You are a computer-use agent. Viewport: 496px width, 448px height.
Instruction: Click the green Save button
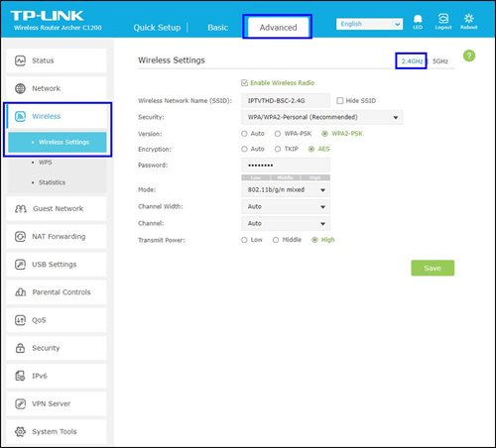click(x=433, y=268)
